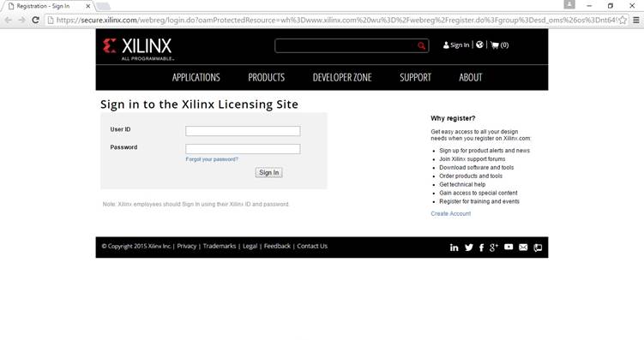
Task: Open Xilinx LinkedIn page icon
Action: point(454,248)
